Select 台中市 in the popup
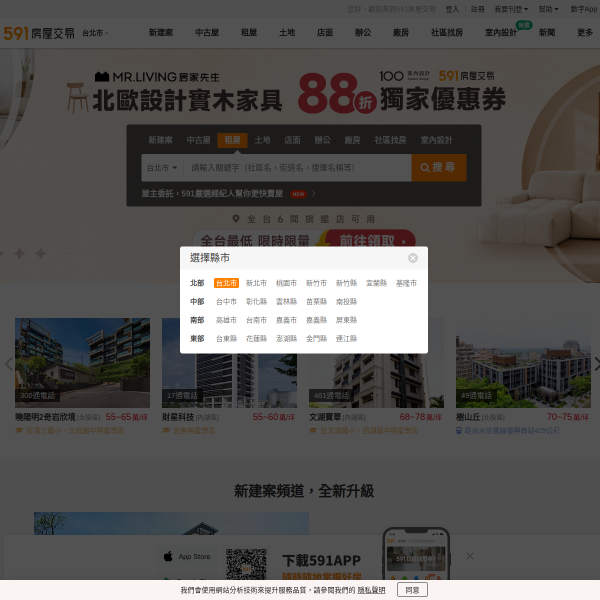Screen dimensions: 600x600 226,302
